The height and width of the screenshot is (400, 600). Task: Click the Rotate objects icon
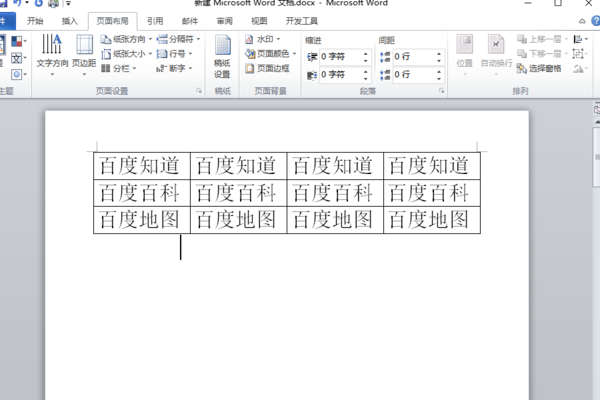(x=580, y=69)
